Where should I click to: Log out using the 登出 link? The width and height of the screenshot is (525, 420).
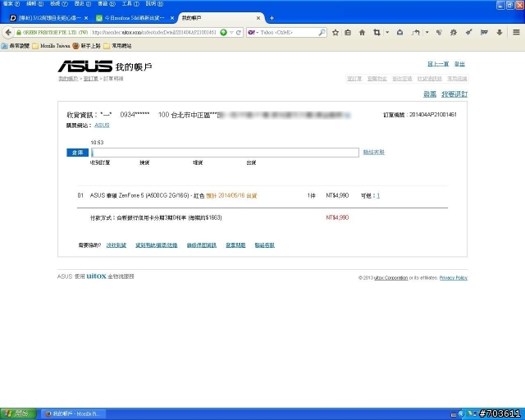459,64
